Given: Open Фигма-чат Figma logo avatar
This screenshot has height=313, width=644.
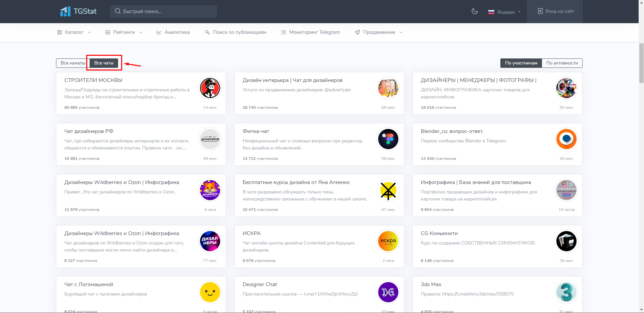Looking at the screenshot, I should [x=388, y=139].
